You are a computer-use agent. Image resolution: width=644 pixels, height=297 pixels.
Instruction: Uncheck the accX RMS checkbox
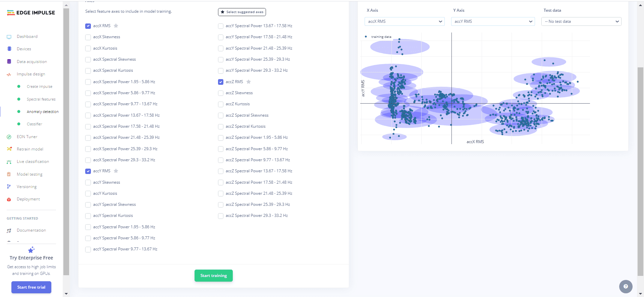pyautogui.click(x=88, y=26)
